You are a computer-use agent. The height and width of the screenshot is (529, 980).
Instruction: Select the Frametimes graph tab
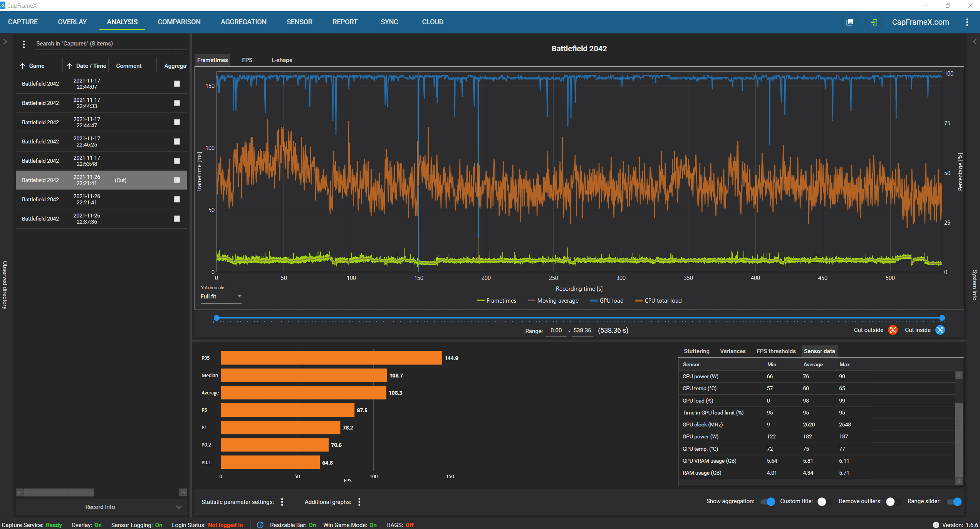click(212, 60)
